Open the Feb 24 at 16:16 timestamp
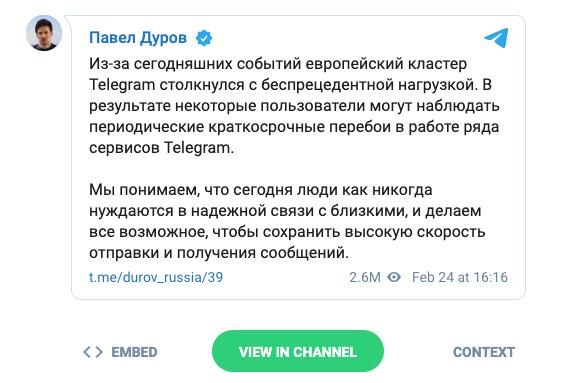Image resolution: width=586 pixels, height=383 pixels. (x=460, y=277)
